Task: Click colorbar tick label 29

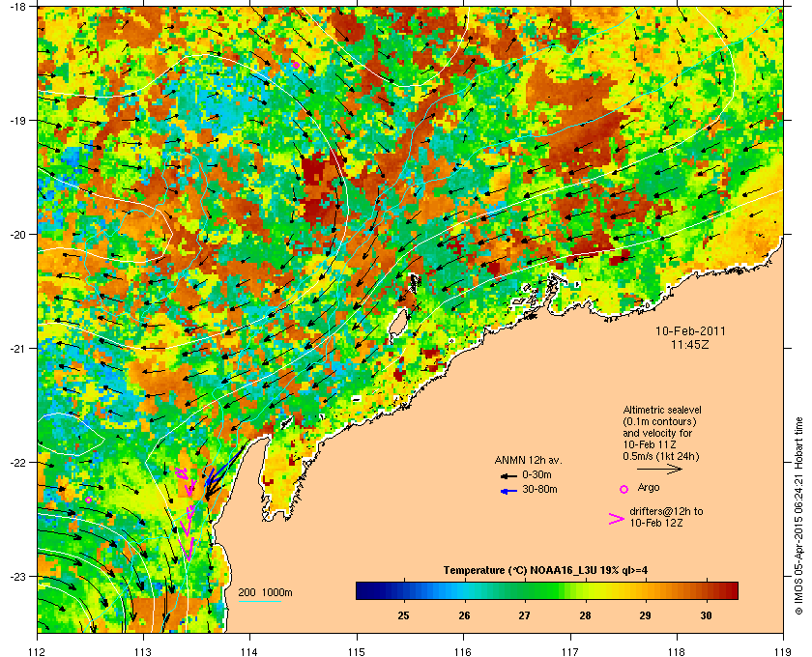Action: pos(646,615)
